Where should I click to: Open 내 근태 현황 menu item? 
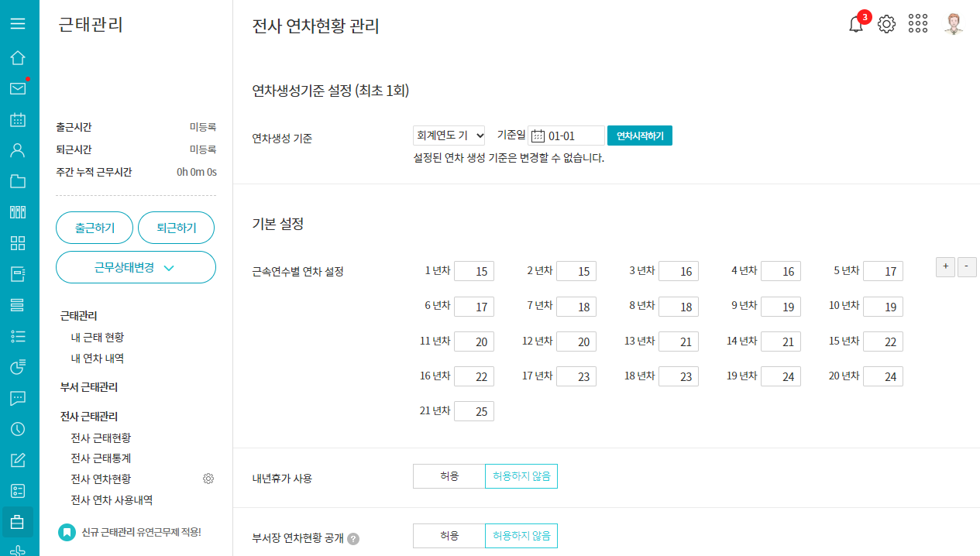pos(98,338)
